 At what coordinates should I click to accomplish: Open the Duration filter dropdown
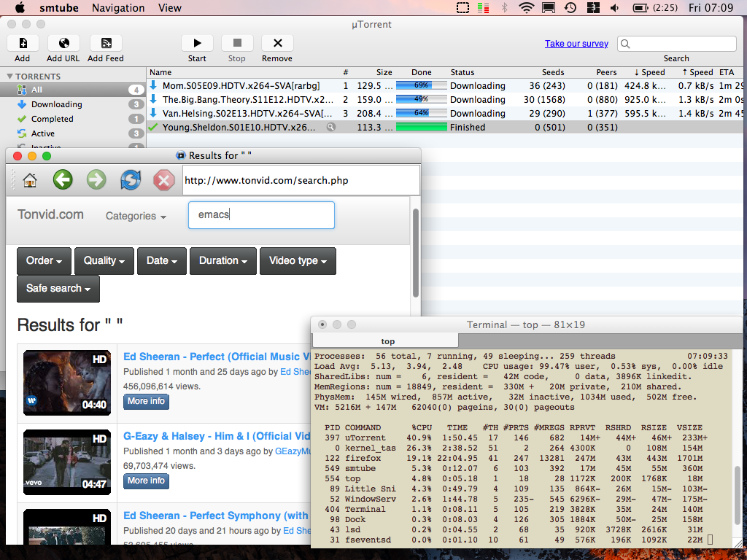[223, 261]
